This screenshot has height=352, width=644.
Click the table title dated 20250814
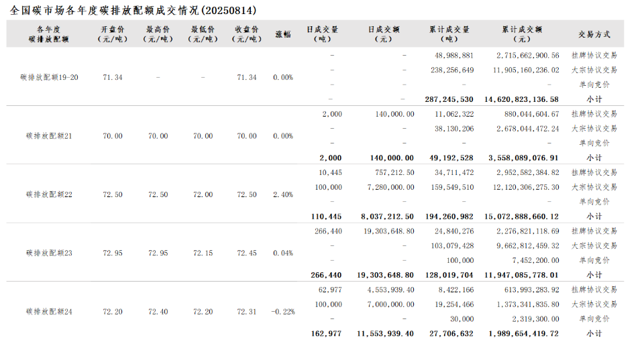coord(133,11)
